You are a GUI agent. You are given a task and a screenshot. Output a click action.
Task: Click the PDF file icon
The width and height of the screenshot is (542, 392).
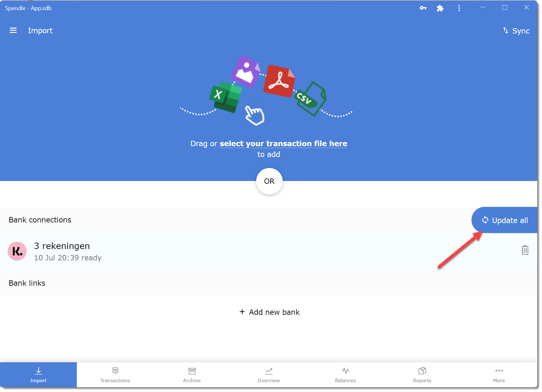(x=279, y=81)
